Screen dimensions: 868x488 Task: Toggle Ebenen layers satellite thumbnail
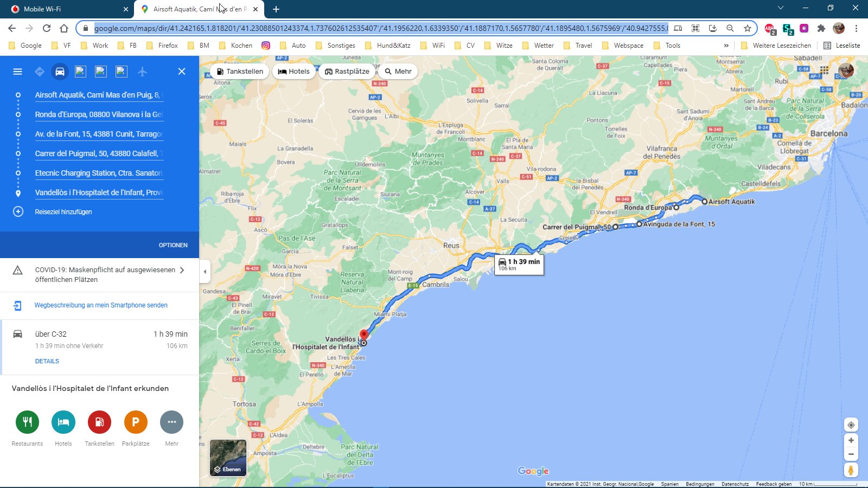(228, 458)
